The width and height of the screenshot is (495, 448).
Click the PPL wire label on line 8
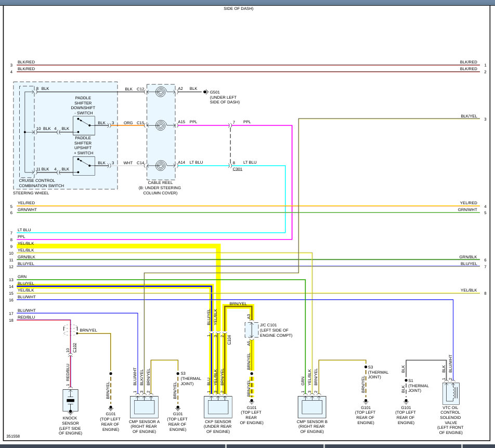[21, 236]
